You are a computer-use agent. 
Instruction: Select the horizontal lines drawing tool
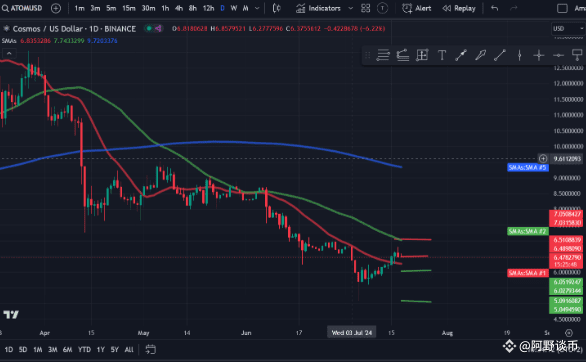[383, 55]
